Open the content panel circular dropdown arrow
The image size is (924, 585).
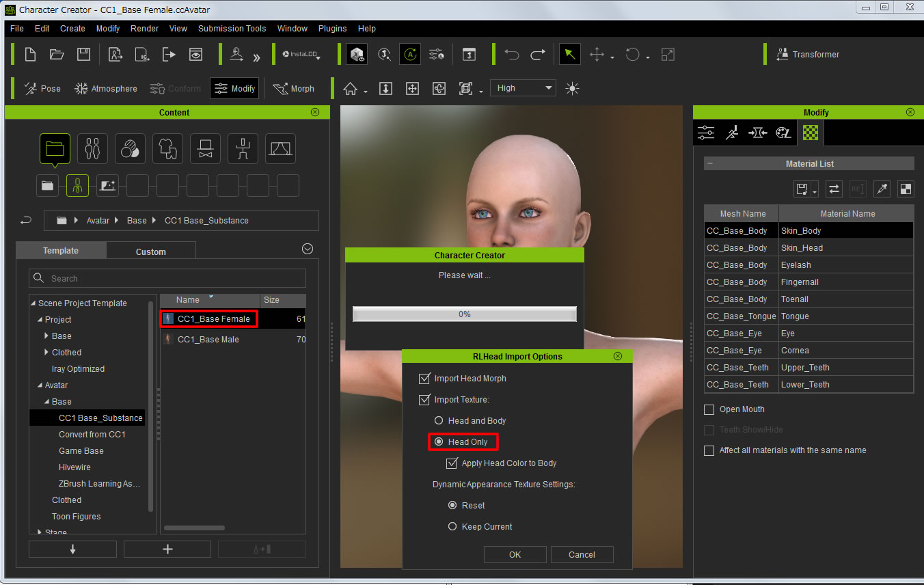[x=308, y=249]
